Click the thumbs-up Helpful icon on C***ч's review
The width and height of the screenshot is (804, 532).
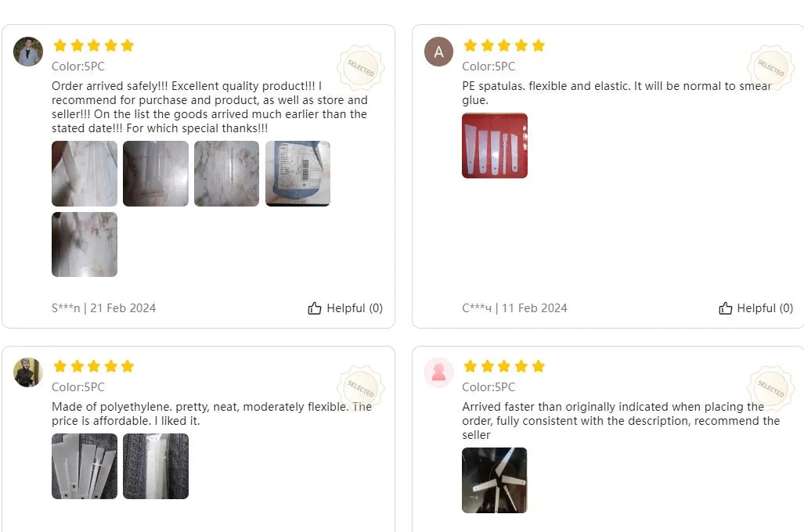tap(726, 308)
